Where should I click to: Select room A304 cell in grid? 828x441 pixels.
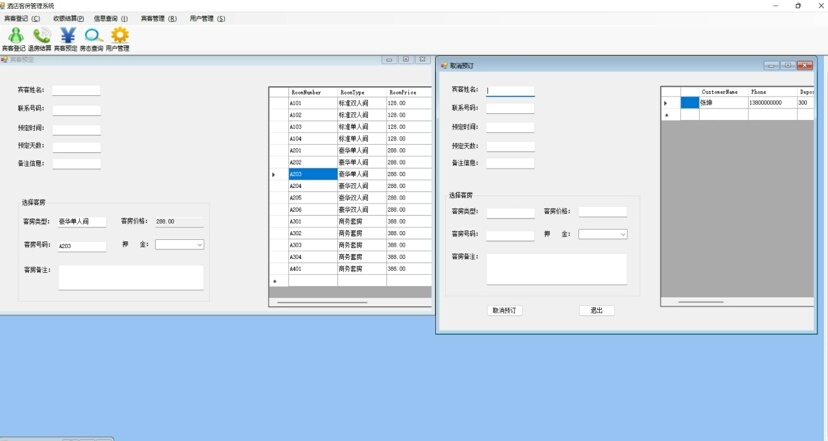coord(313,257)
